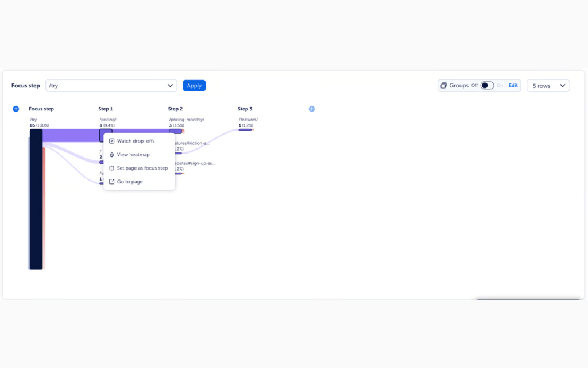The height and width of the screenshot is (368, 588).
Task: Open the Focus step /try dropdown
Action: pyautogui.click(x=111, y=86)
